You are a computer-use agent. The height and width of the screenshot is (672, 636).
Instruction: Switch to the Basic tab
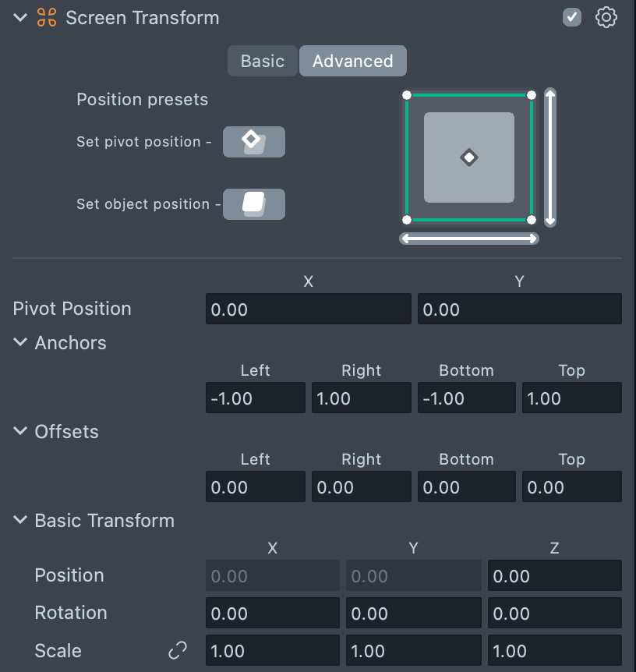point(263,61)
